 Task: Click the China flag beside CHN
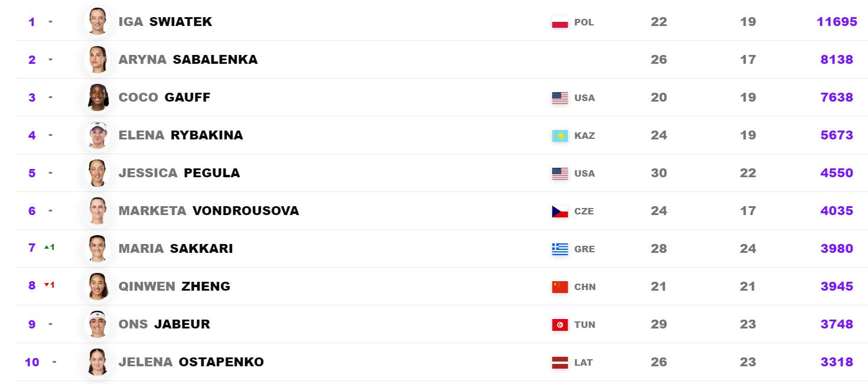pyautogui.click(x=559, y=287)
